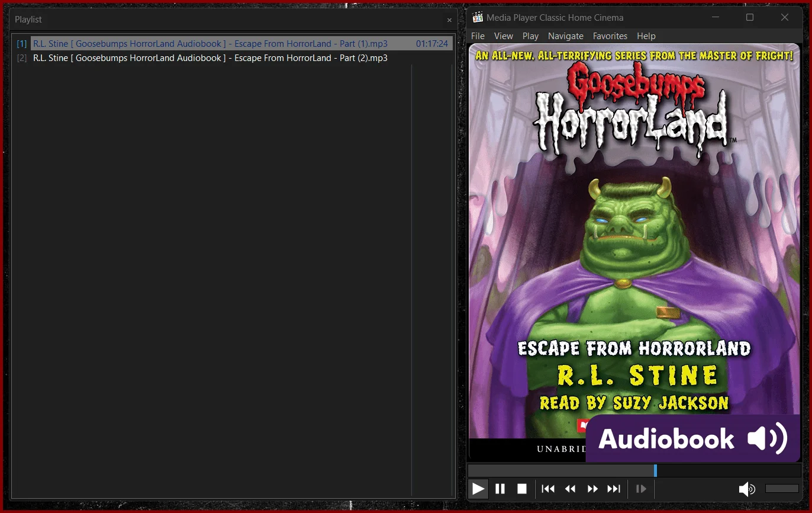Click the blue seek position marker

pyautogui.click(x=655, y=470)
